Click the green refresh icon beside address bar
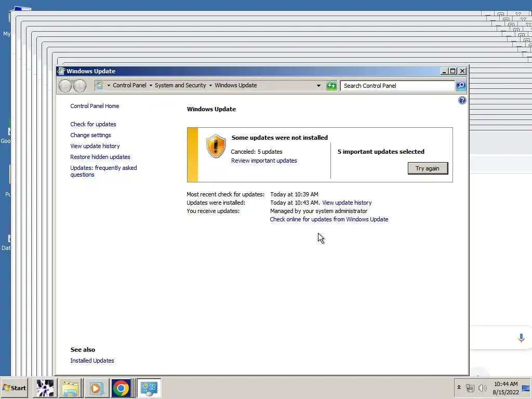Viewport: 532px width, 399px height. [x=331, y=86]
